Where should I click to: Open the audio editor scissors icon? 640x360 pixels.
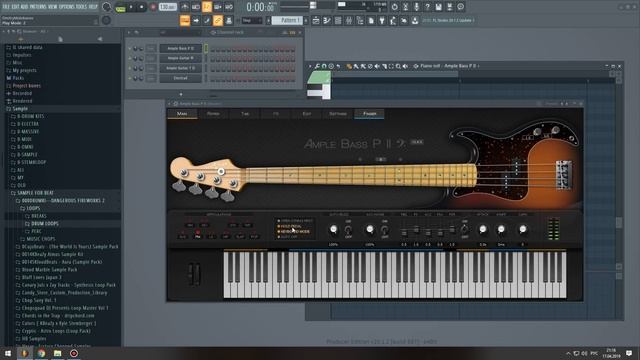[405, 7]
